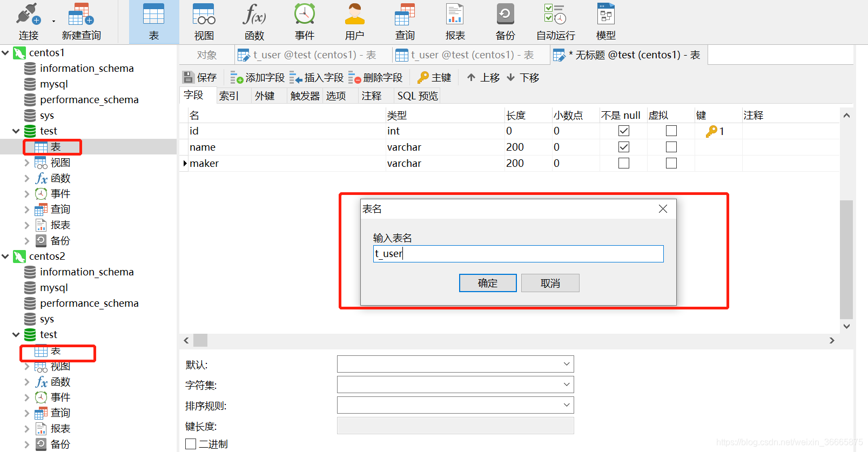
Task: Check 虚拟 for id field
Action: coord(671,131)
